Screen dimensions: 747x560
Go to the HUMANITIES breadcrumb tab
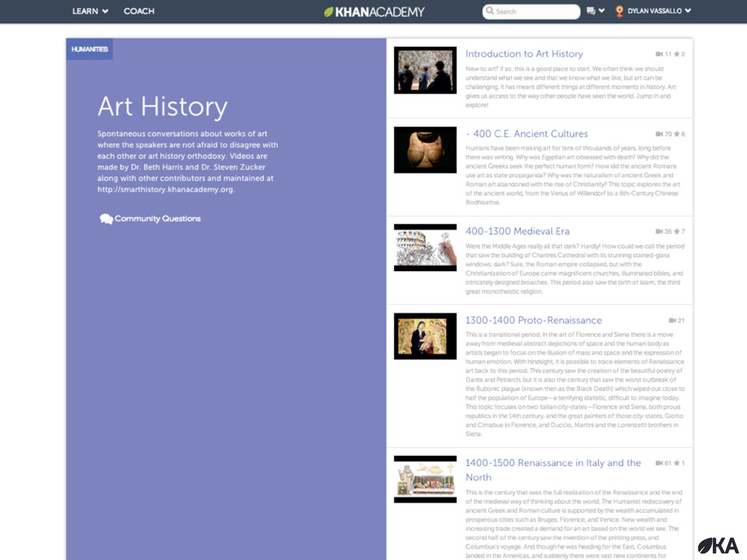tap(90, 49)
